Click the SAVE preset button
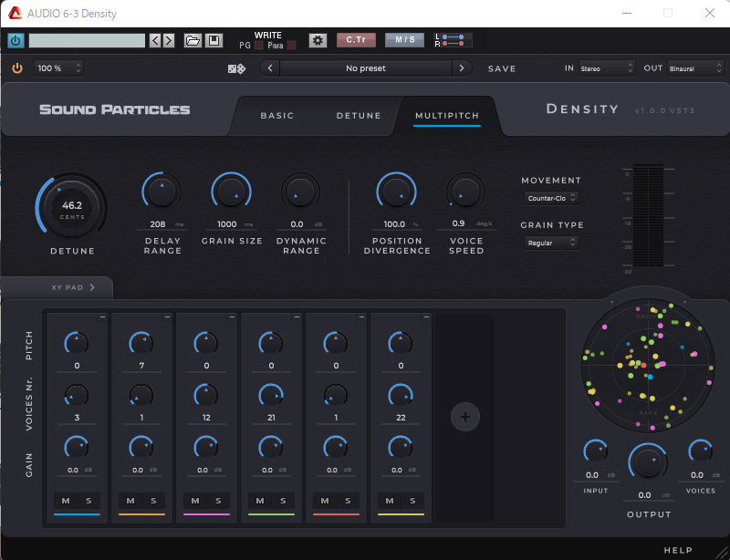 point(501,68)
